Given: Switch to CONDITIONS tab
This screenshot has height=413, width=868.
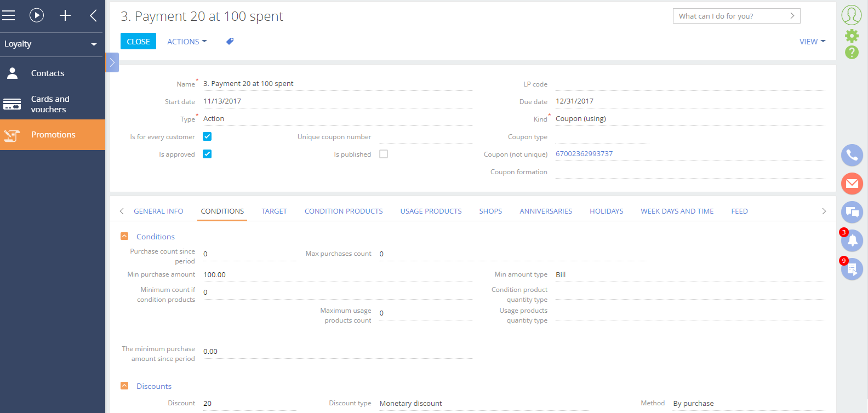Looking at the screenshot, I should coord(222,211).
